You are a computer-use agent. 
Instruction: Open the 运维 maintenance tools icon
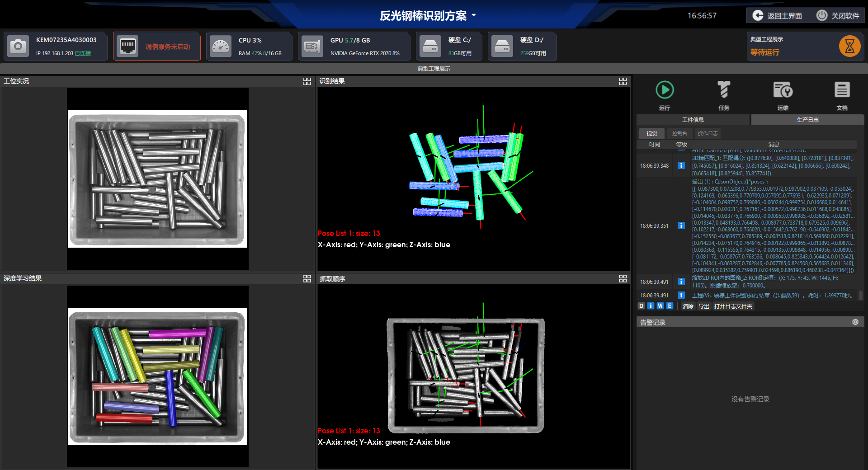point(783,90)
